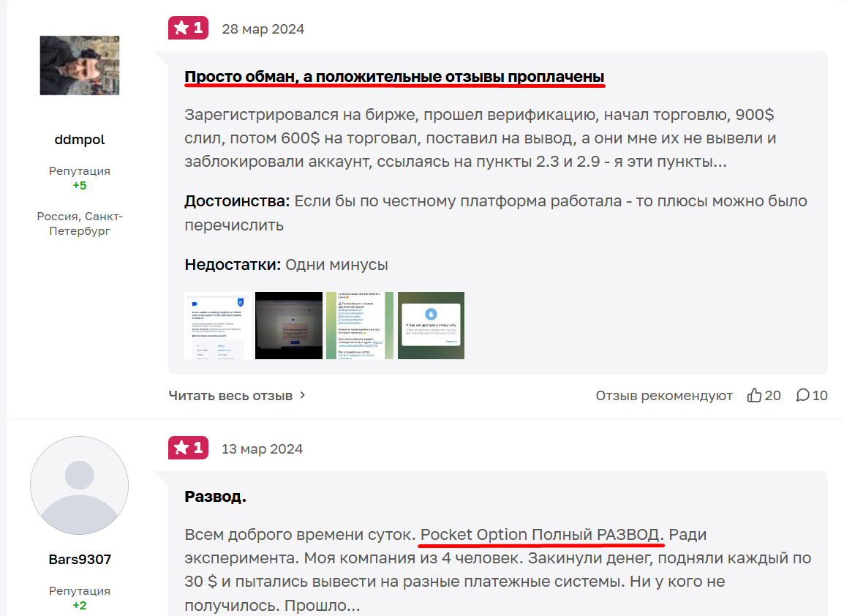Click the like count '20'

[x=772, y=396]
